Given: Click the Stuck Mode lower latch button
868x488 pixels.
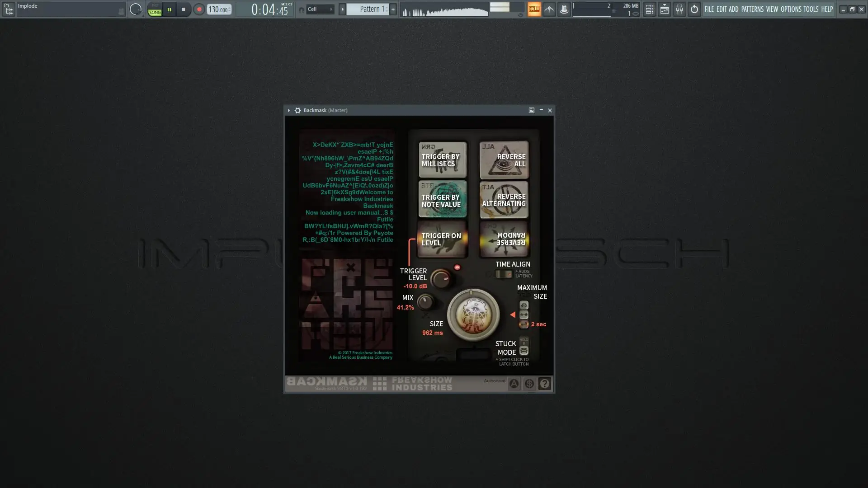Looking at the screenshot, I should [524, 351].
